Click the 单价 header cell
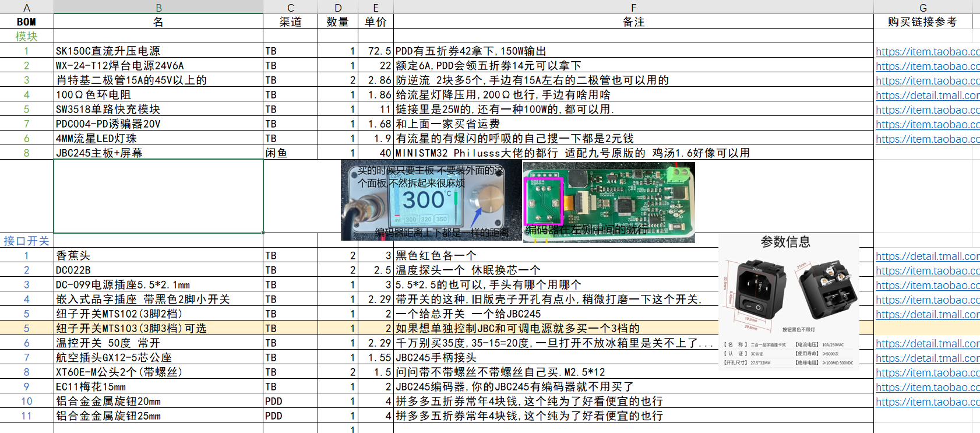Screen dimensions: 980x433 [x=376, y=22]
